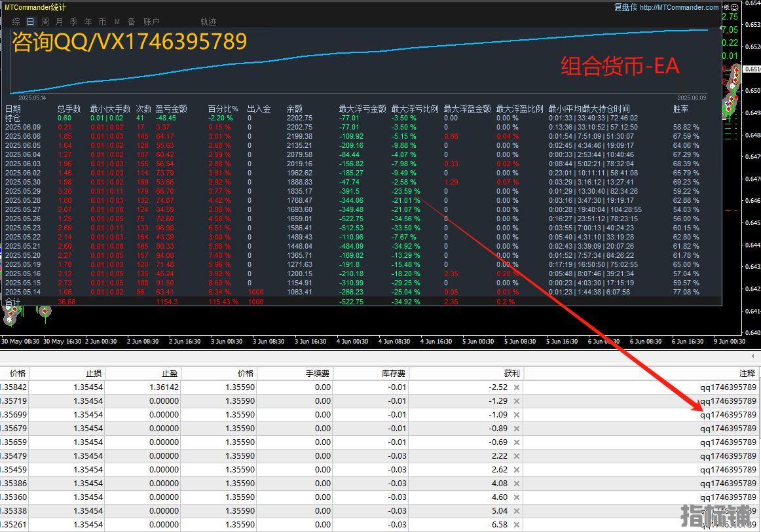
Task: Select the order row priced 1.35842
Action: point(380,387)
